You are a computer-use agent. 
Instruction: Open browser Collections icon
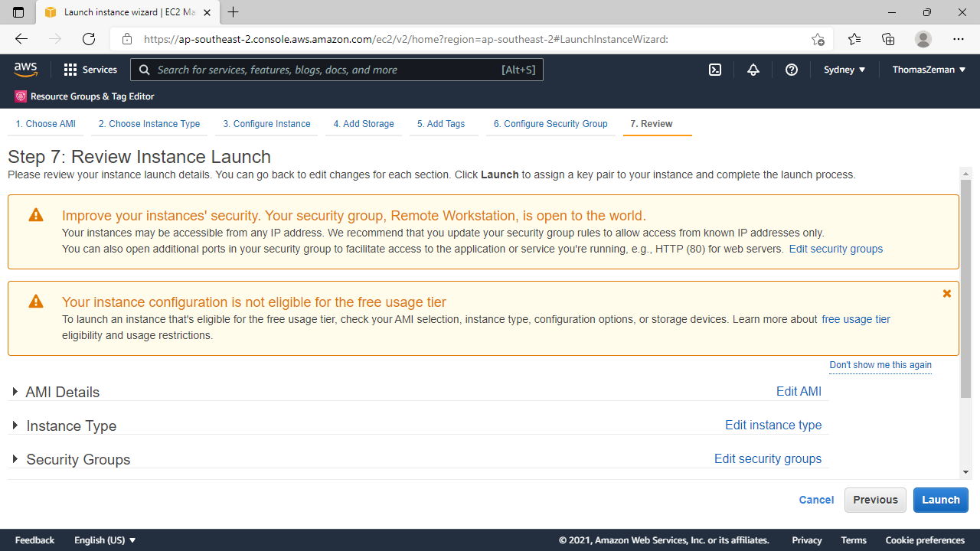888,39
